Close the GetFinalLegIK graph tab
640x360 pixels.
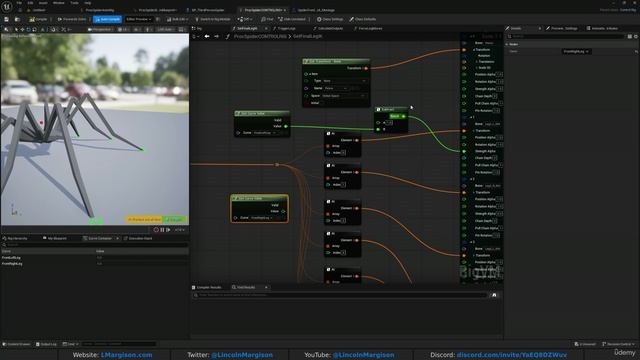[x=266, y=29]
